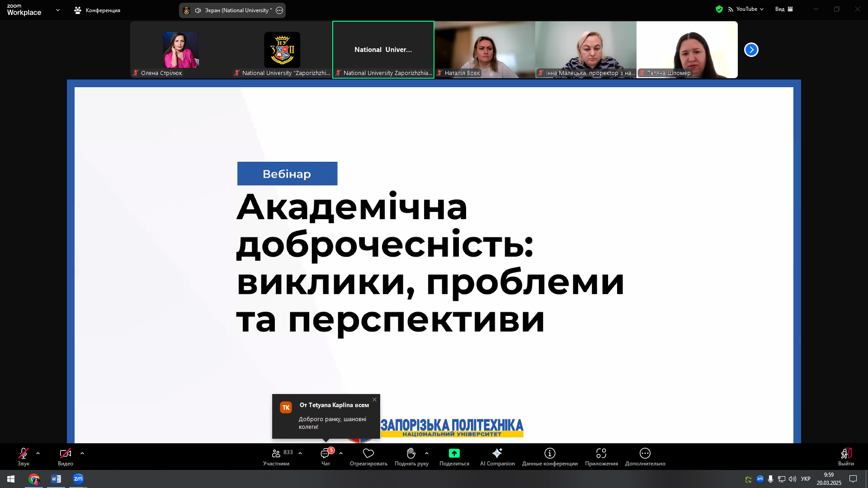Open the Participants panel icon
Image resolution: width=868 pixels, height=488 pixels.
276,453
